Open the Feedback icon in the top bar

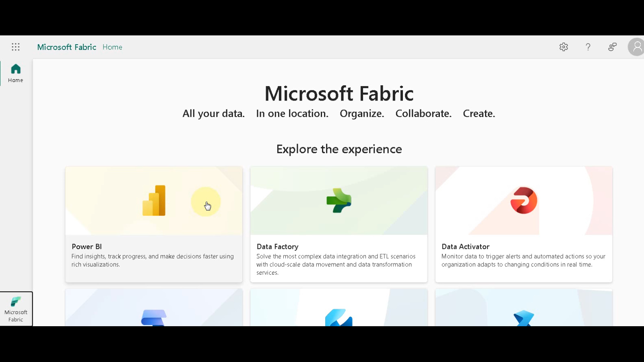tap(612, 47)
